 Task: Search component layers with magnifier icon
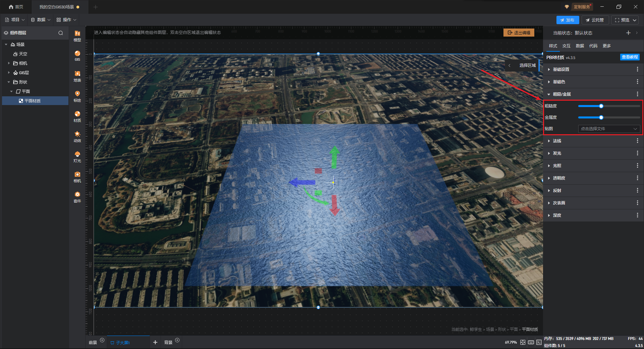(61, 33)
